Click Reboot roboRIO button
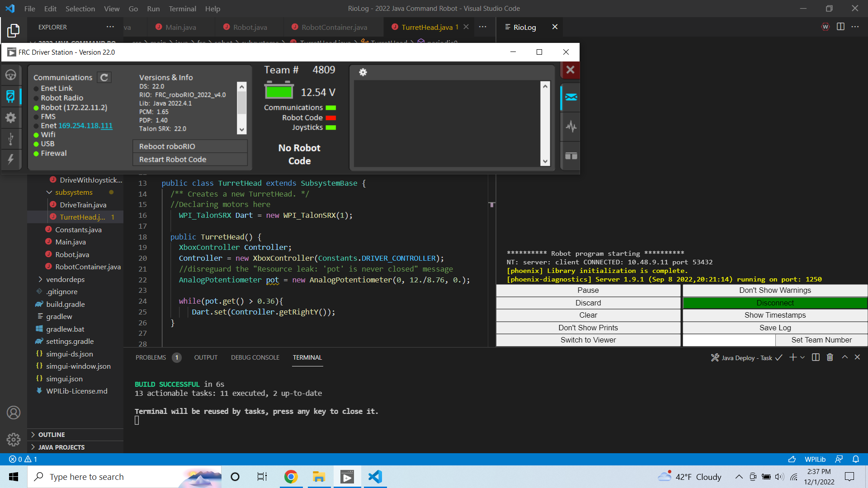868x488 pixels. tap(190, 146)
